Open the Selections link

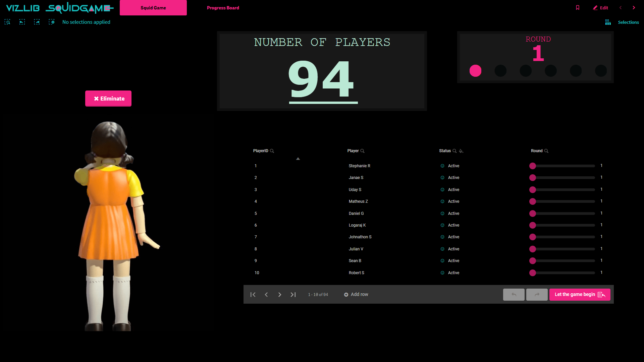click(628, 22)
